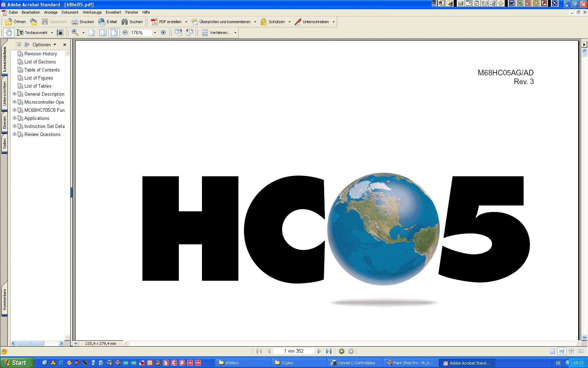Open Suchen search binoculars
The height and width of the screenshot is (368, 588).
(132, 22)
